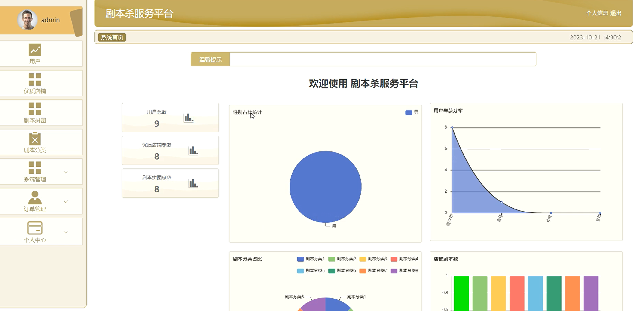
Task: Expand the 订单管理 chevron
Action: (x=66, y=201)
